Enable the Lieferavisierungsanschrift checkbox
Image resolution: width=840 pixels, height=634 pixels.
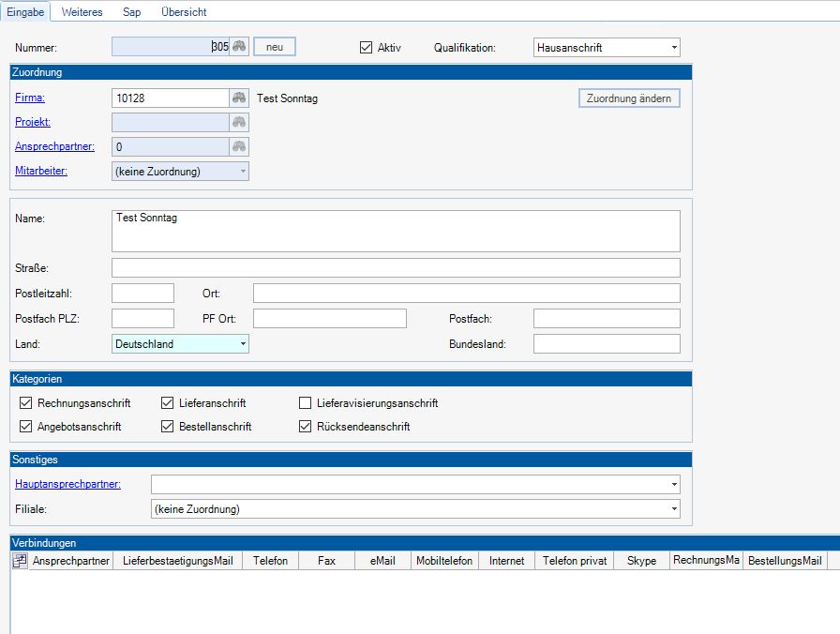point(305,403)
